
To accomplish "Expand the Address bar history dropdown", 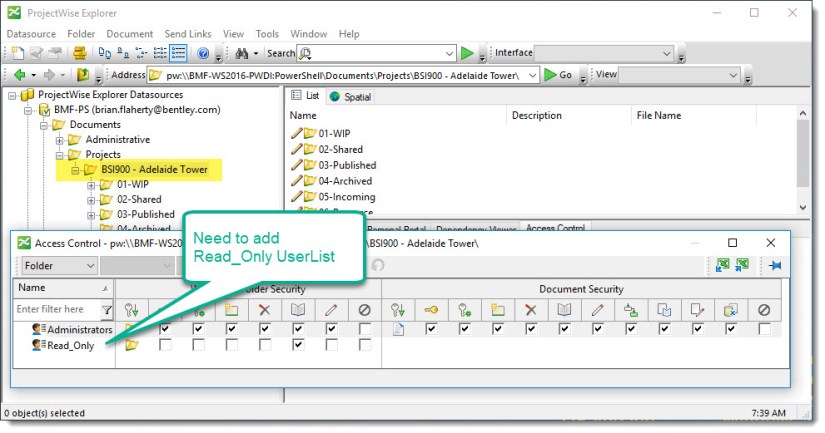I will point(532,75).
